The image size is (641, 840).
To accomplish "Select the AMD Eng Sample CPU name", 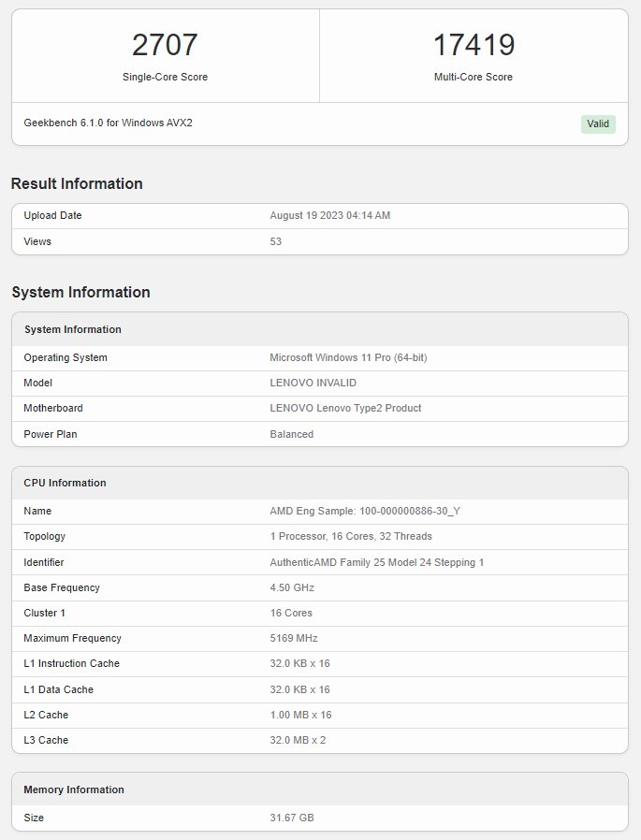I will click(365, 511).
